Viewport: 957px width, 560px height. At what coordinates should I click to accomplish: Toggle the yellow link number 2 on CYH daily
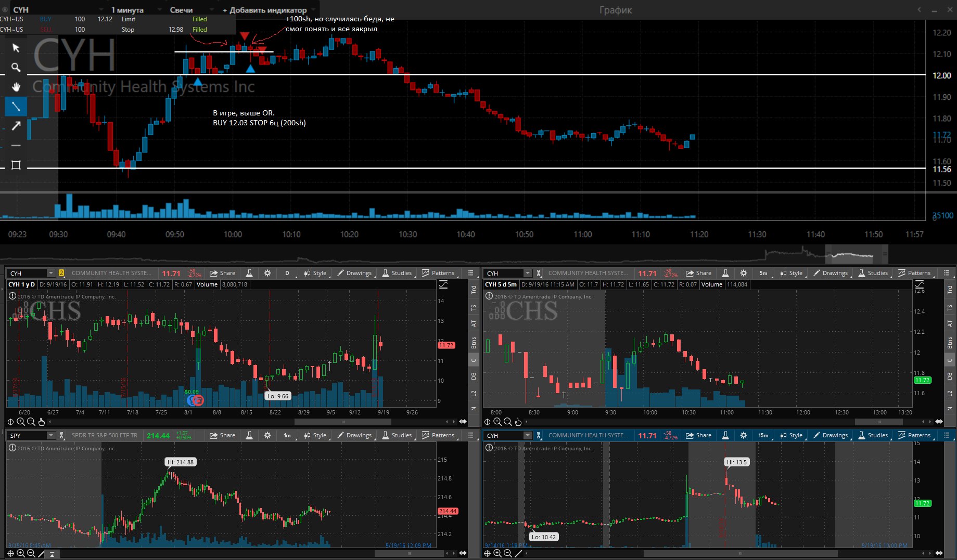pyautogui.click(x=61, y=273)
